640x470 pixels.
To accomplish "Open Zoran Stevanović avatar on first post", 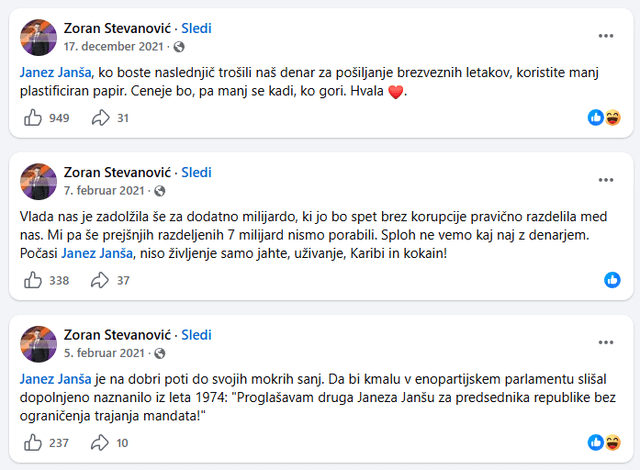I will 38,37.
